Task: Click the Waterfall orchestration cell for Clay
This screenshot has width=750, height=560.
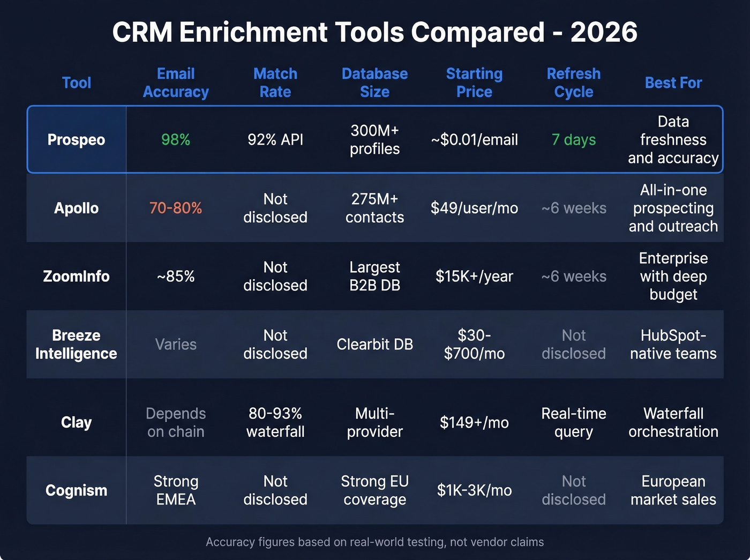Action: 673,422
